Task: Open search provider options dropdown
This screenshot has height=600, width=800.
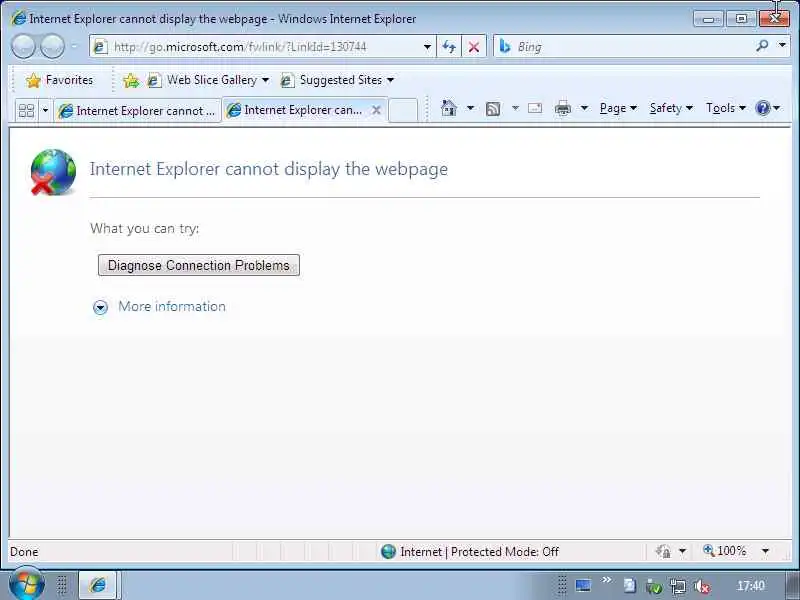Action: point(782,46)
